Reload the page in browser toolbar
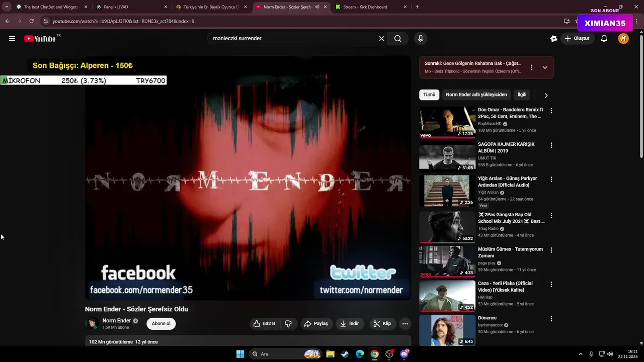The height and width of the screenshot is (362, 644). [31, 21]
